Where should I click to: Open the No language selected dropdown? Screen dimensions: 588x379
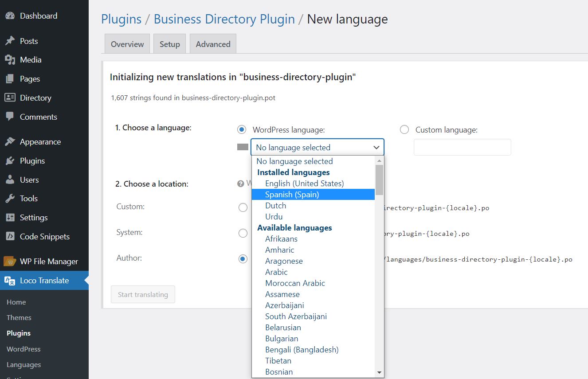pos(318,147)
